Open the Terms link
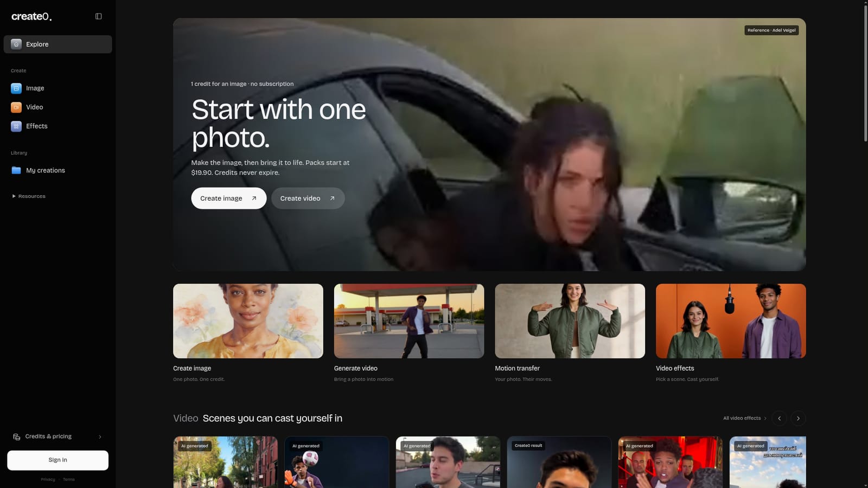 click(x=69, y=479)
